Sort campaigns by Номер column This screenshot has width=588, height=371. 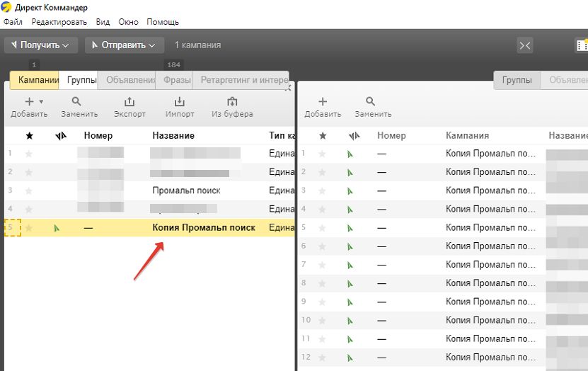tap(98, 135)
